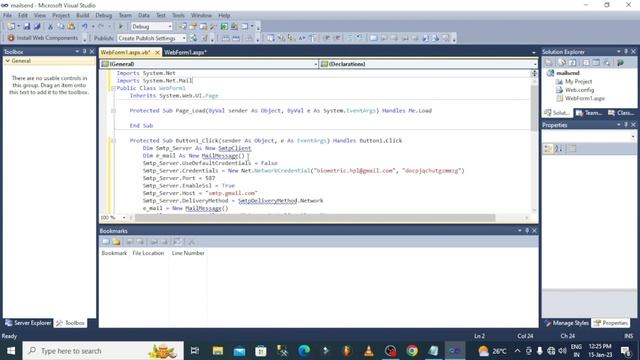Open Google Chrome from the taskbar
Image resolution: width=640 pixels, height=360 pixels.
[412, 351]
